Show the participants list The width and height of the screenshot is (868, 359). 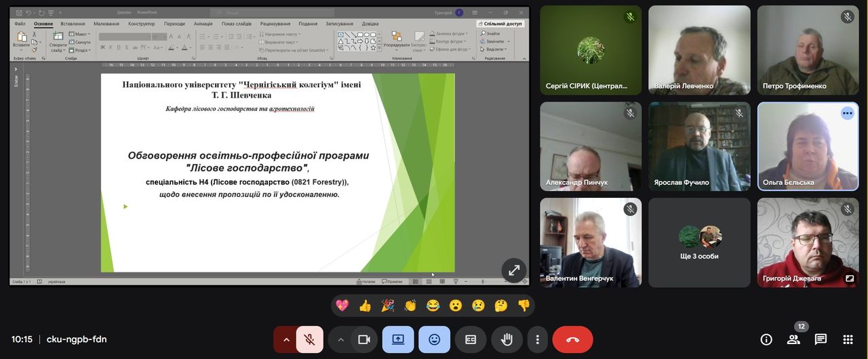(793, 339)
